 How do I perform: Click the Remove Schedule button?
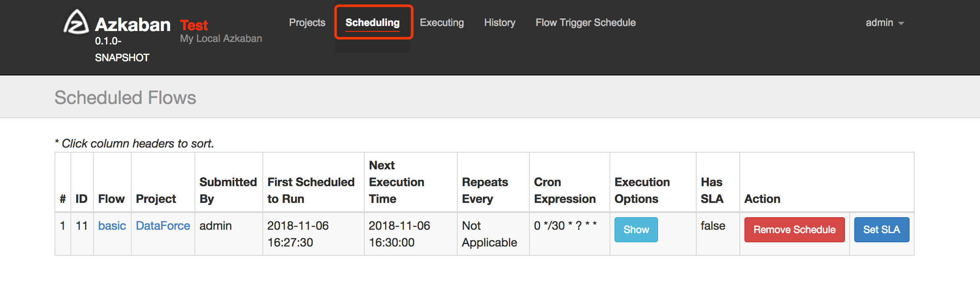[794, 230]
